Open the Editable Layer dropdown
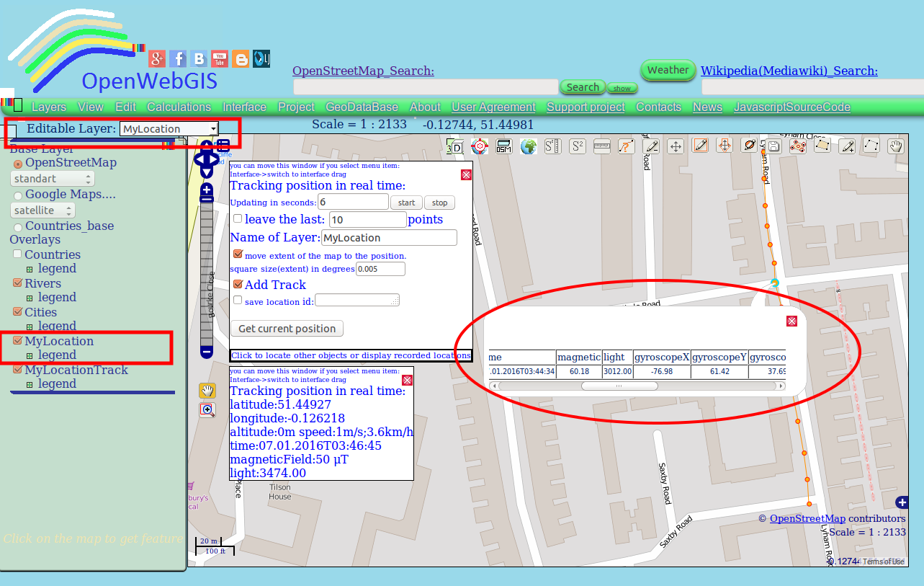The height and width of the screenshot is (586, 924). [x=169, y=129]
